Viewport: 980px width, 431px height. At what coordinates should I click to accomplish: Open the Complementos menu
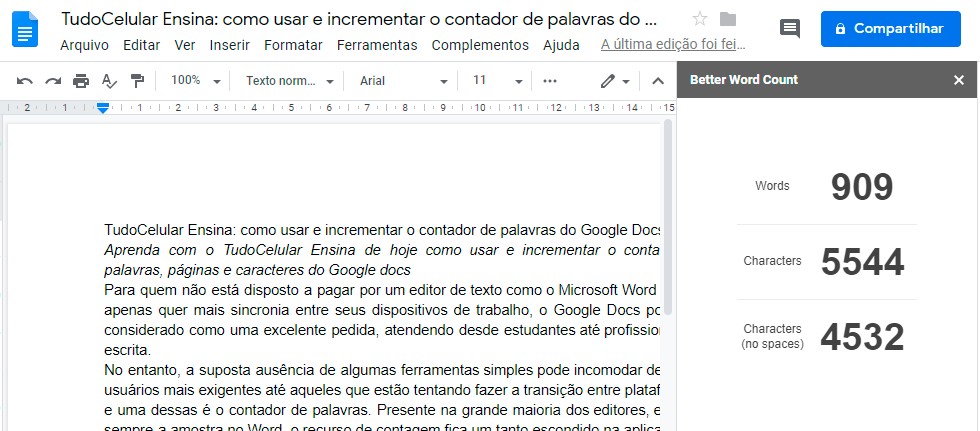pyautogui.click(x=479, y=45)
